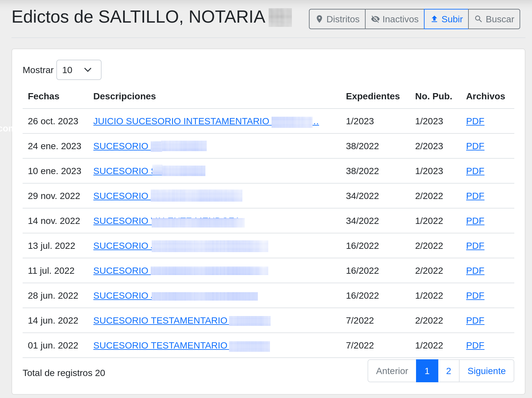The height and width of the screenshot is (398, 532).
Task: Click the No. Pub. column header
Action: (x=433, y=96)
